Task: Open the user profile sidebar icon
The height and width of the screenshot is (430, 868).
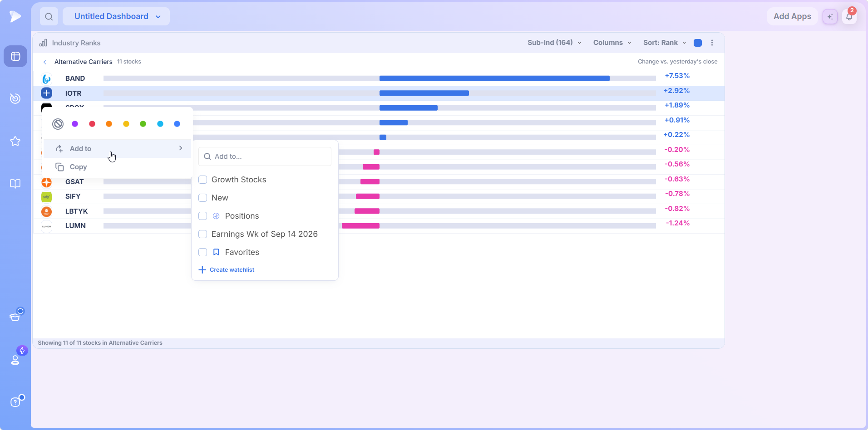Action: pyautogui.click(x=15, y=359)
